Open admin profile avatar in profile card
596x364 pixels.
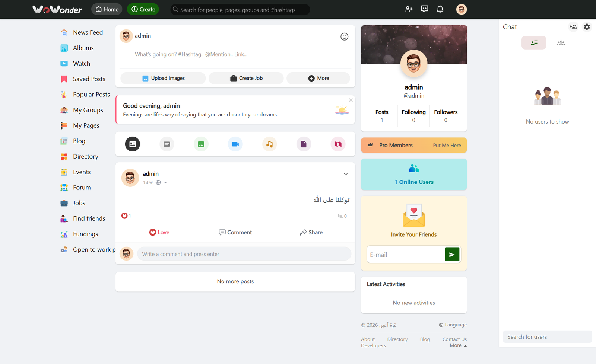click(x=414, y=64)
